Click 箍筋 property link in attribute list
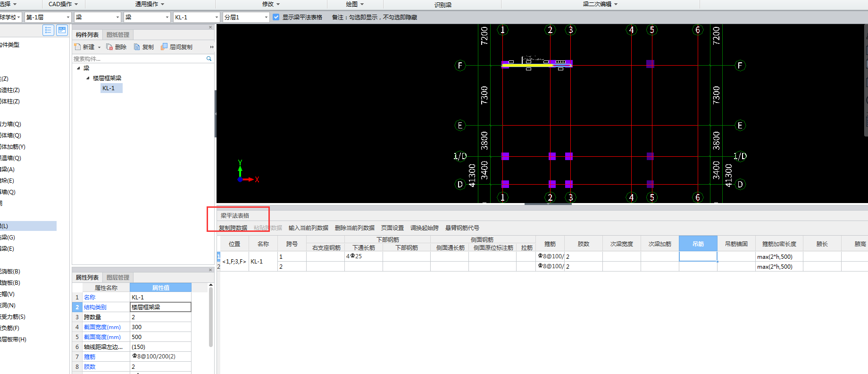868x374 pixels. tap(90, 357)
